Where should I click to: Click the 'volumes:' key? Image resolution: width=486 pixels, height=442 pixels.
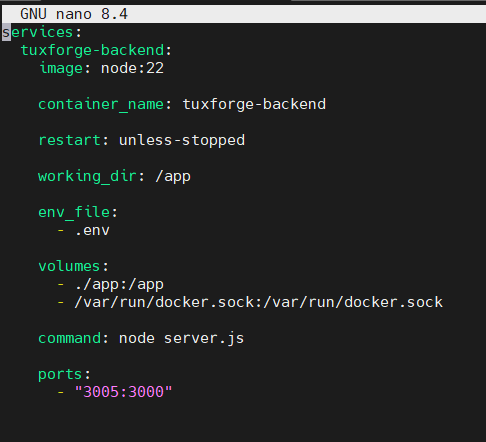pos(74,266)
